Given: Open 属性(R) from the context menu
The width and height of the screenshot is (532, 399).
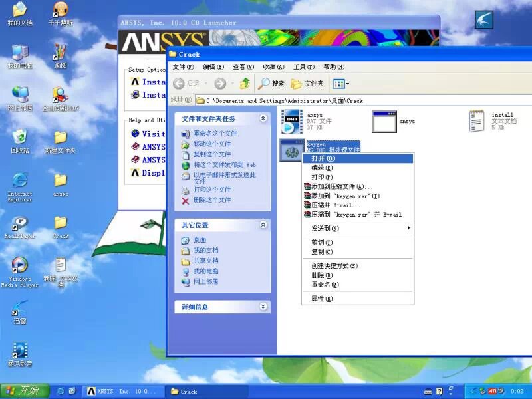Looking at the screenshot, I should click(358, 299).
